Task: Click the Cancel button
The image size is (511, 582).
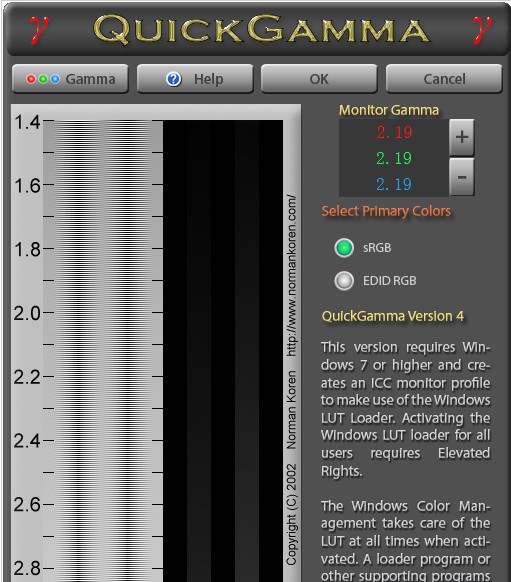Action: click(444, 79)
